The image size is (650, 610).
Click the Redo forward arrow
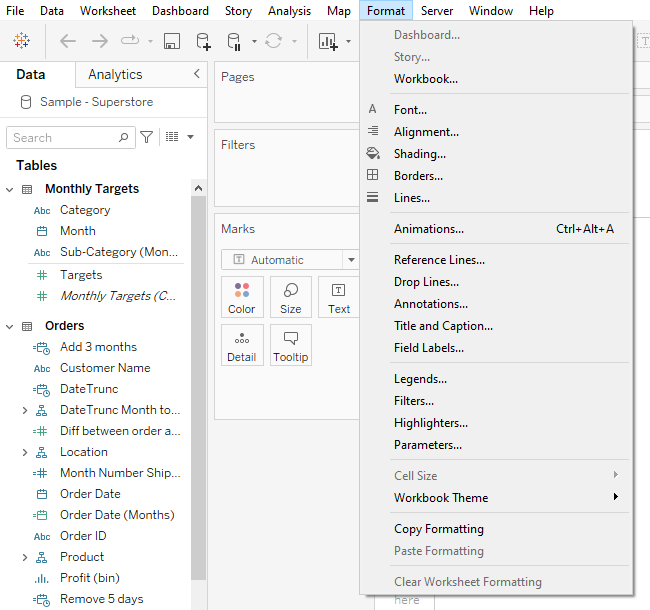[99, 41]
